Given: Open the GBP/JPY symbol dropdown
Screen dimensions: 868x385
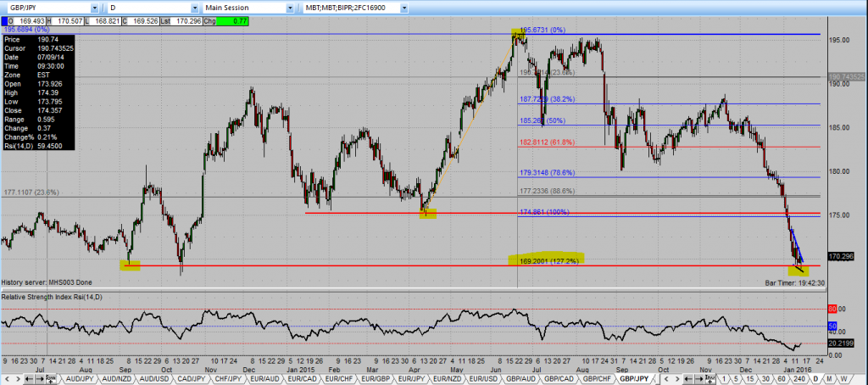Looking at the screenshot, I should 94,8.
